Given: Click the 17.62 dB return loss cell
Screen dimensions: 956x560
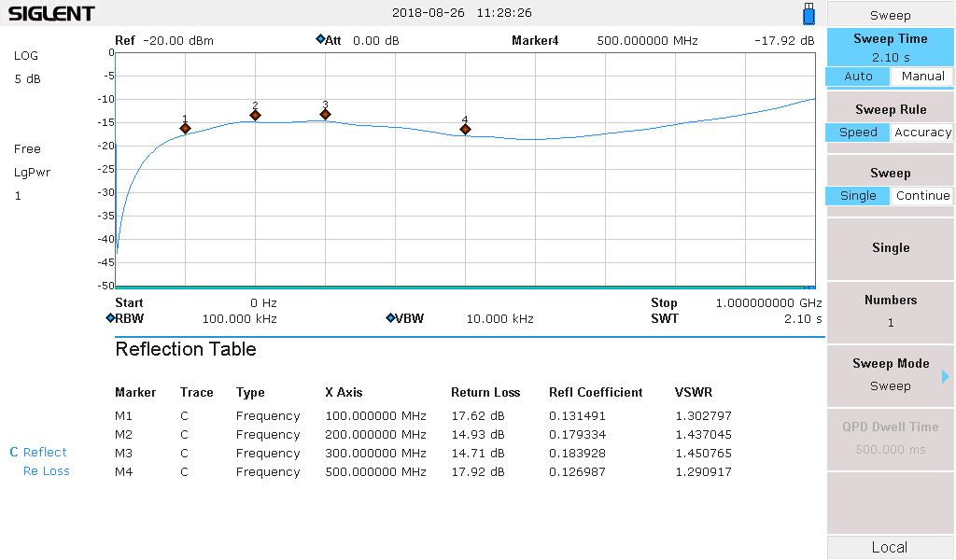Looking at the screenshot, I should pyautogui.click(x=478, y=416).
